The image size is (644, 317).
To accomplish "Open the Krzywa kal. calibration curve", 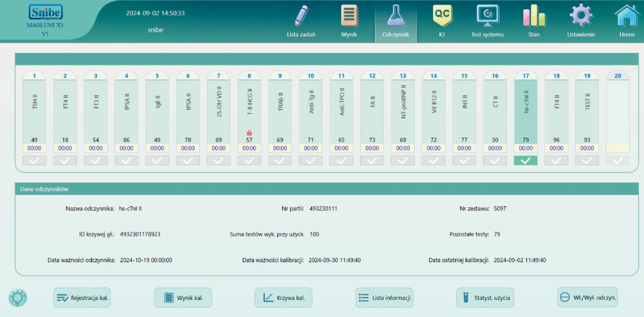I will (283, 298).
